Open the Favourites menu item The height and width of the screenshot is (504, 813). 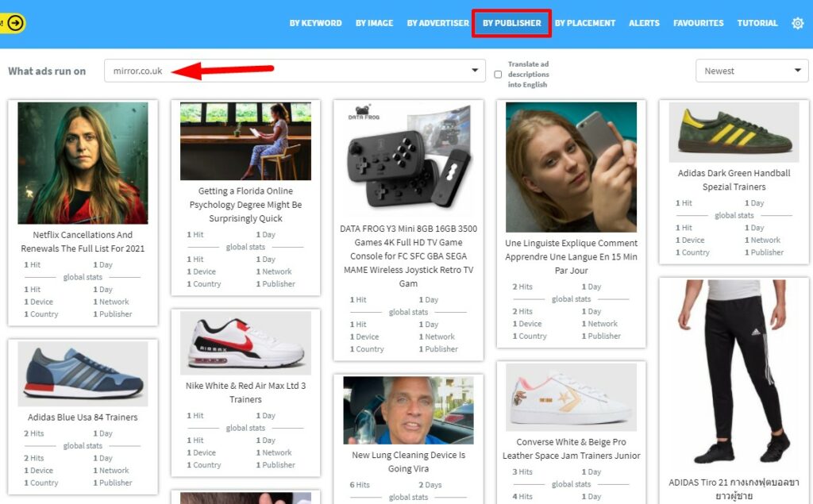tap(698, 23)
